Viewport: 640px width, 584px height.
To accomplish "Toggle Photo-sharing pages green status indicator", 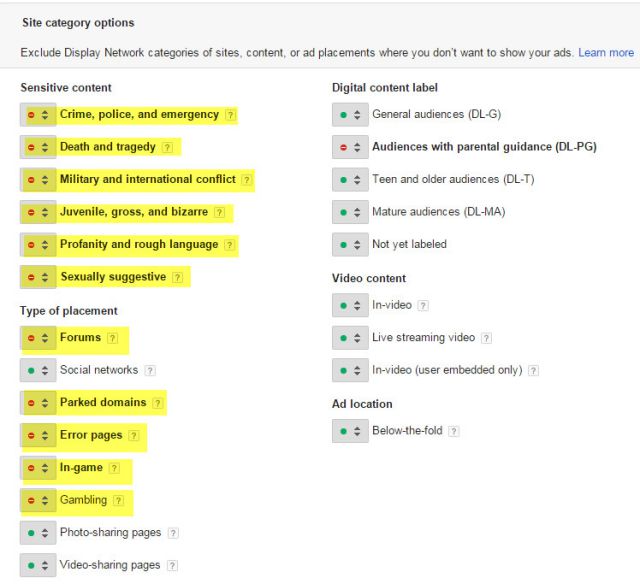I will (x=38, y=533).
